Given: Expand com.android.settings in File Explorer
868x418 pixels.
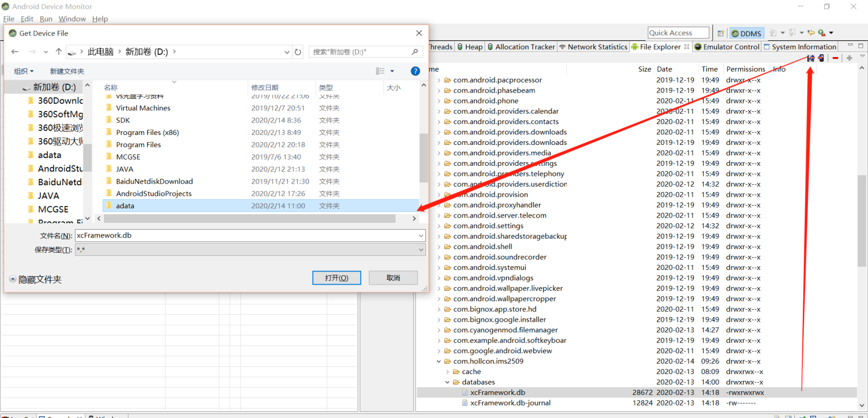Looking at the screenshot, I should [x=438, y=226].
